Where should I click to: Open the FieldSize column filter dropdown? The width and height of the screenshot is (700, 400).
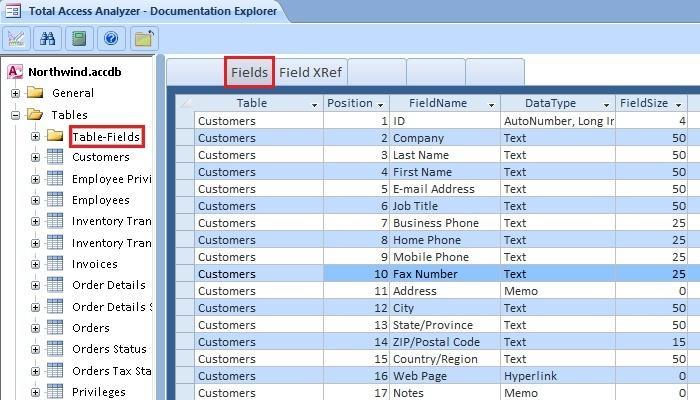pyautogui.click(x=679, y=104)
